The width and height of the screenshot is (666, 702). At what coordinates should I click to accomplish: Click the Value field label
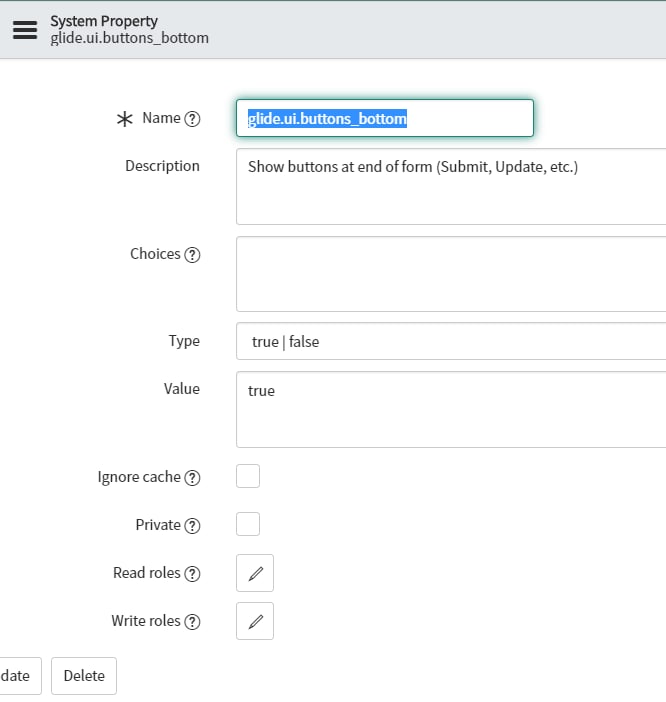182,389
